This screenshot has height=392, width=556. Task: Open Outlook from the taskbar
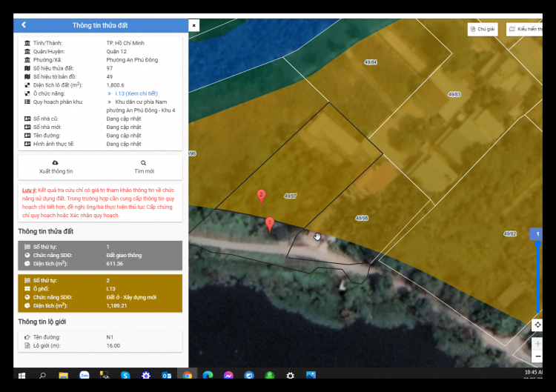(166, 376)
